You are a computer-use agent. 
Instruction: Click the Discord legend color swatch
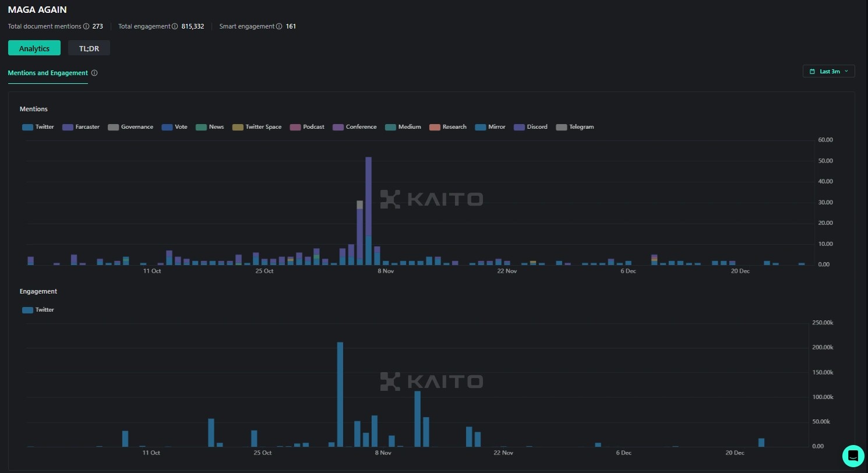[x=520, y=127]
